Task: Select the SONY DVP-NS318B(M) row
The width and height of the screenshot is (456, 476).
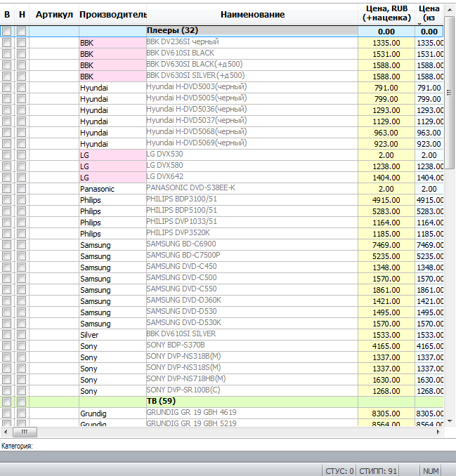Action: tap(221, 357)
